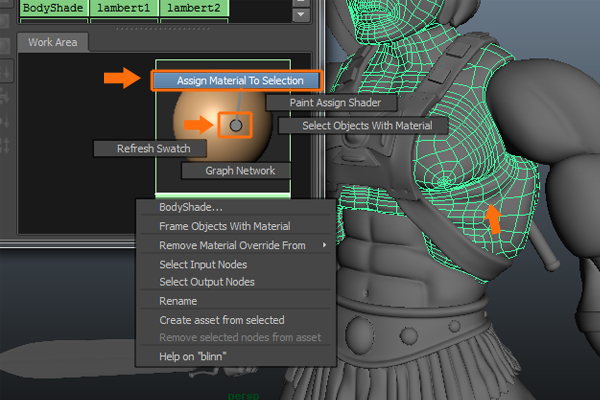The height and width of the screenshot is (400, 600).
Task: Choose Frame Objects With Material
Action: [x=236, y=226]
